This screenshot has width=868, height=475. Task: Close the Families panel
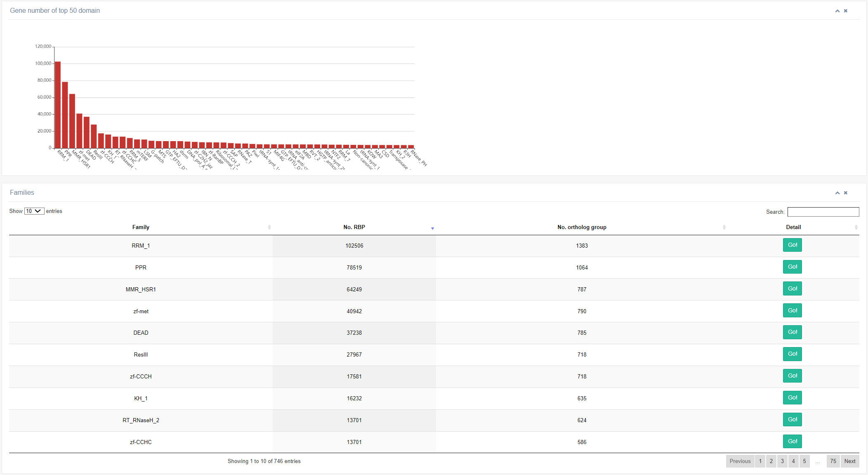click(845, 193)
